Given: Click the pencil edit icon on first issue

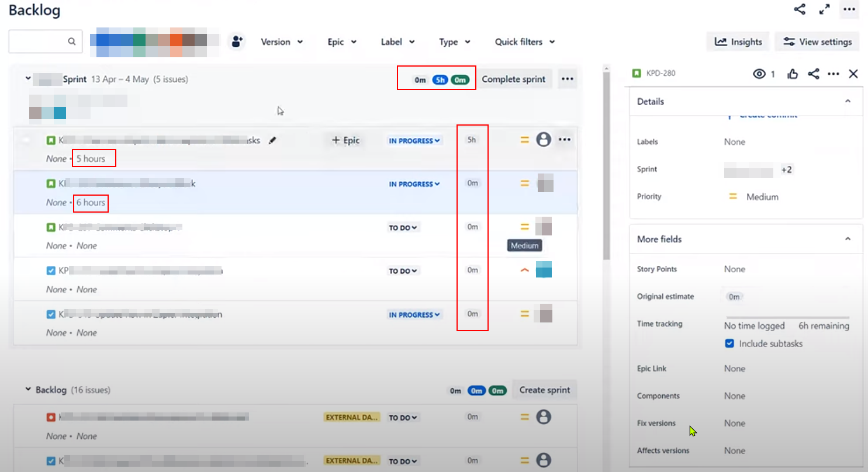Looking at the screenshot, I should (272, 140).
